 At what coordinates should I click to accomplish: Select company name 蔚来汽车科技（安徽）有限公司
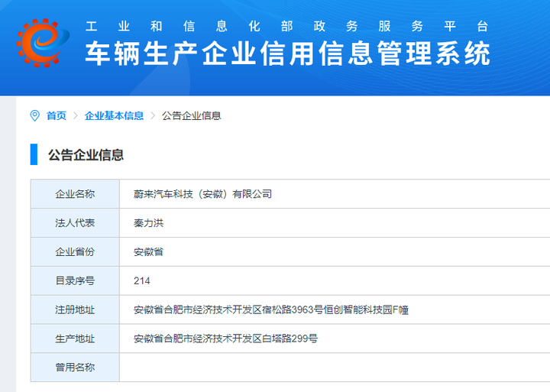[202, 194]
